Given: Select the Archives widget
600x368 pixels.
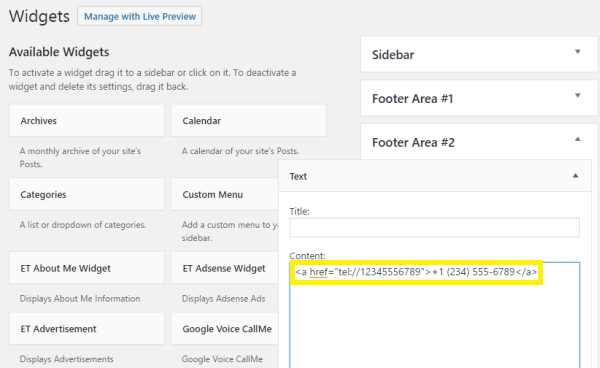Looking at the screenshot, I should coord(87,120).
